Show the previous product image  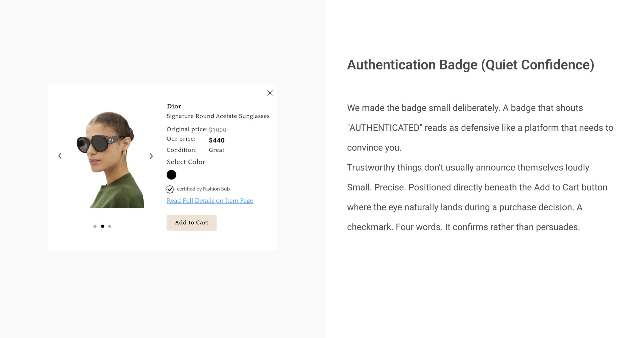60,156
